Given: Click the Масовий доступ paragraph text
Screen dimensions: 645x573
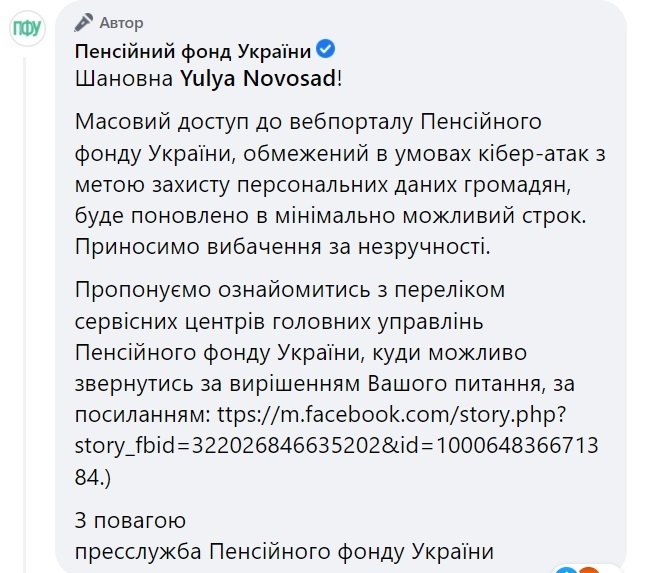Looking at the screenshot, I should tap(340, 184).
